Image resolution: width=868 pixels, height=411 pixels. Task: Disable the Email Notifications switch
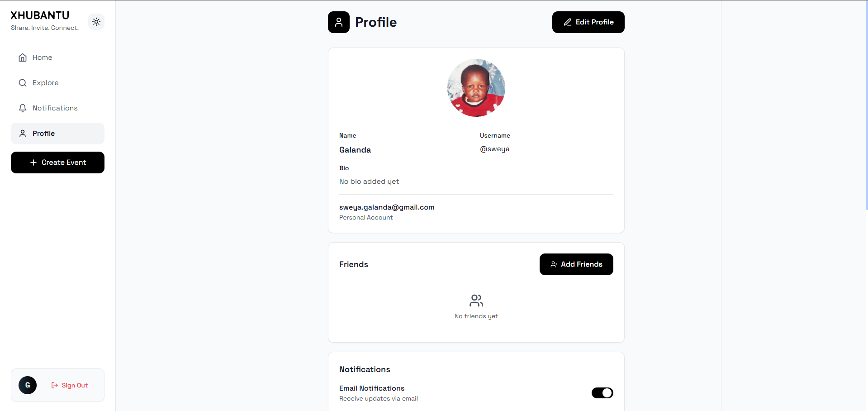pos(602,393)
